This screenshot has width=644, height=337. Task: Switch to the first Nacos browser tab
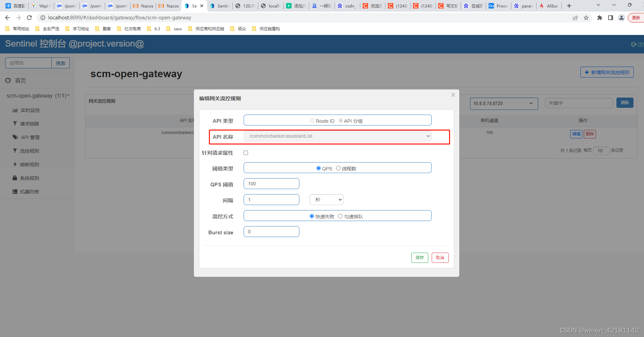[x=143, y=6]
